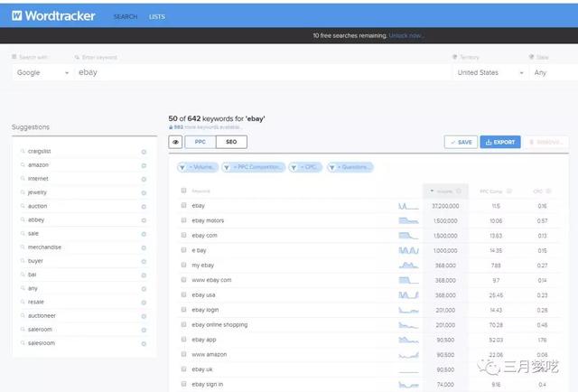Select the jewelry suggestion text
The height and width of the screenshot is (392, 578).
click(x=37, y=192)
